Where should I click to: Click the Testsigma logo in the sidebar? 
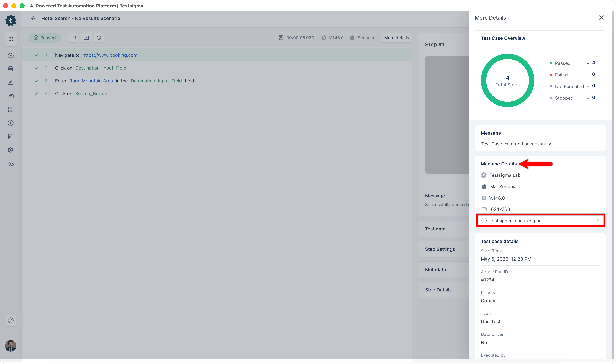[x=11, y=20]
